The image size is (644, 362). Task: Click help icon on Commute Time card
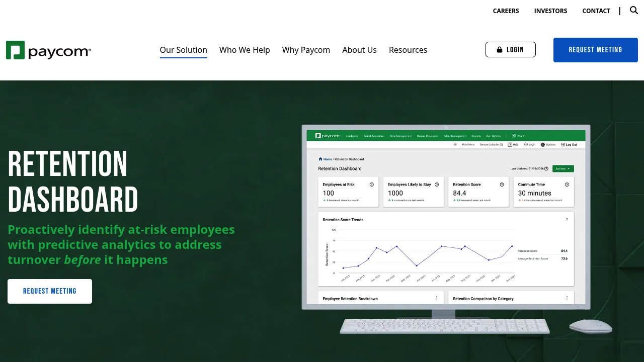point(567,185)
